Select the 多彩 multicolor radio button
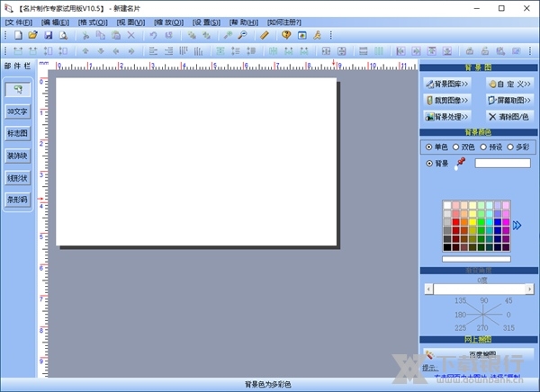This screenshot has height=392, width=540. (x=510, y=147)
